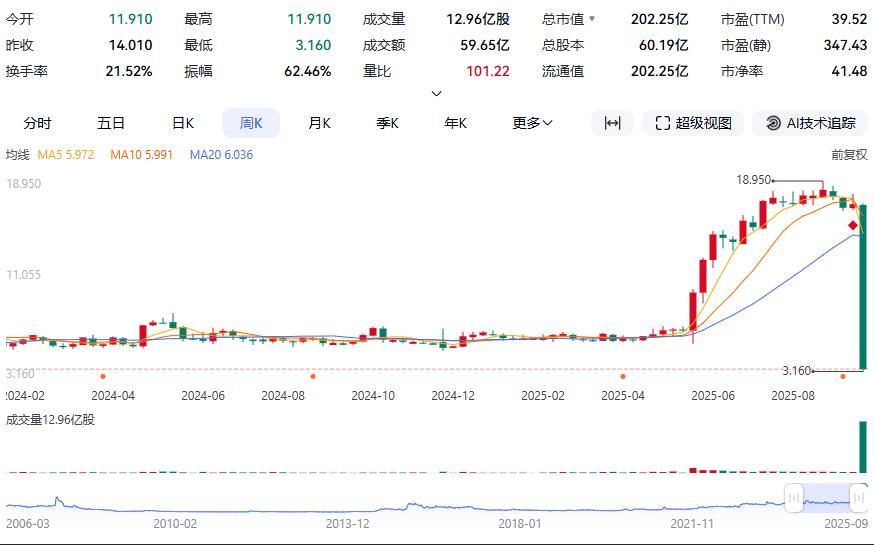Click the orange event dot near 2025-04
Viewport: 874px width, 545px height.
[623, 377]
